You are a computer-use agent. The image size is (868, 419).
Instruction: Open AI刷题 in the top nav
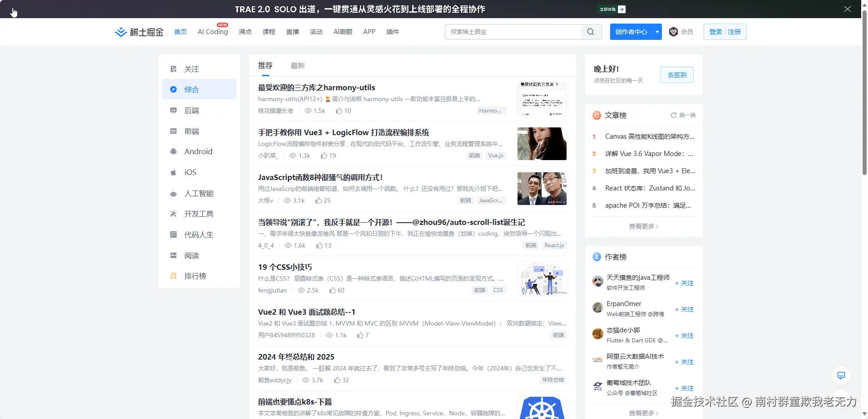(343, 32)
